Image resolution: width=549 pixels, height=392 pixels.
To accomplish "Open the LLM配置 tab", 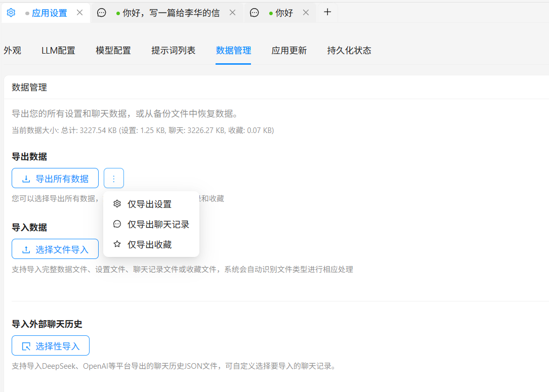I will [x=58, y=51].
